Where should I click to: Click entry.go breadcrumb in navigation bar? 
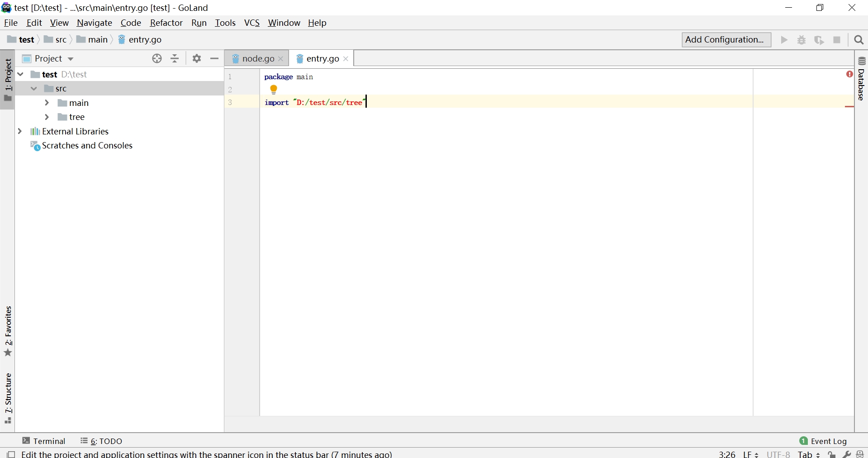[140, 40]
